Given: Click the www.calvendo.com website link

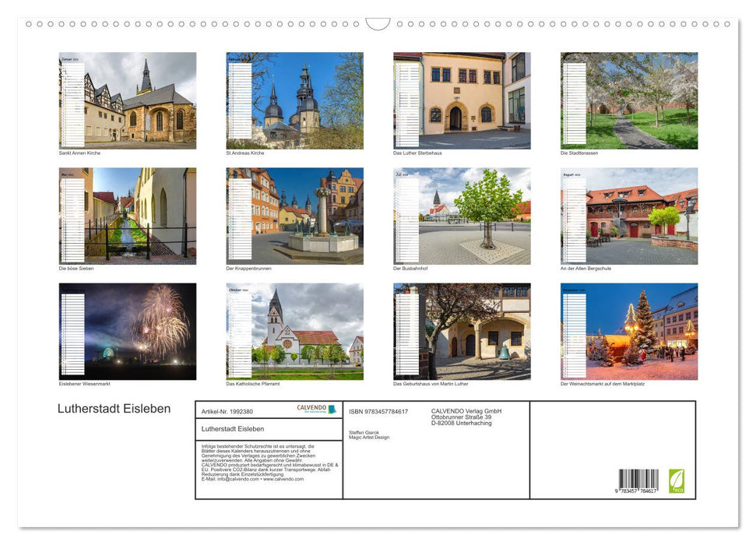Looking at the screenshot, I should pos(283,480).
